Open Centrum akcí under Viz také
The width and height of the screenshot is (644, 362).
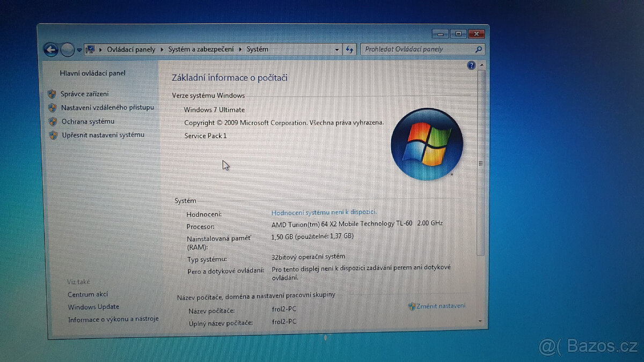pos(87,294)
